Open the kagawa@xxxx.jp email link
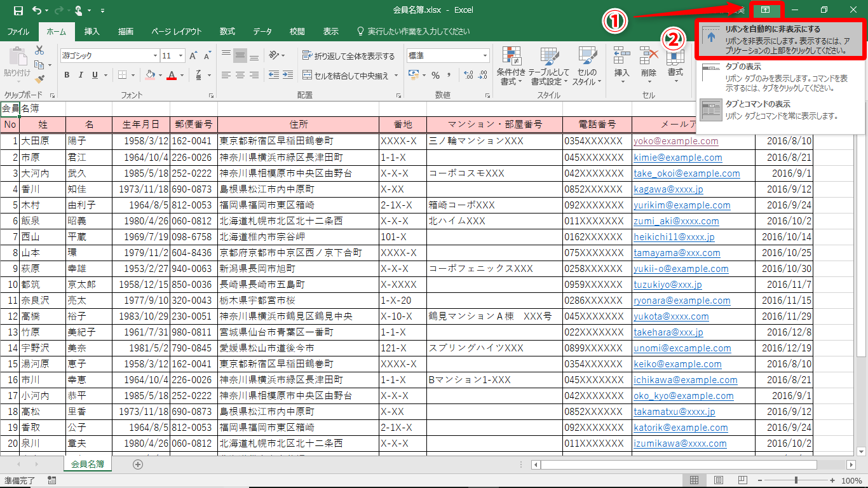Viewport: 868px width, 488px height. [668, 189]
